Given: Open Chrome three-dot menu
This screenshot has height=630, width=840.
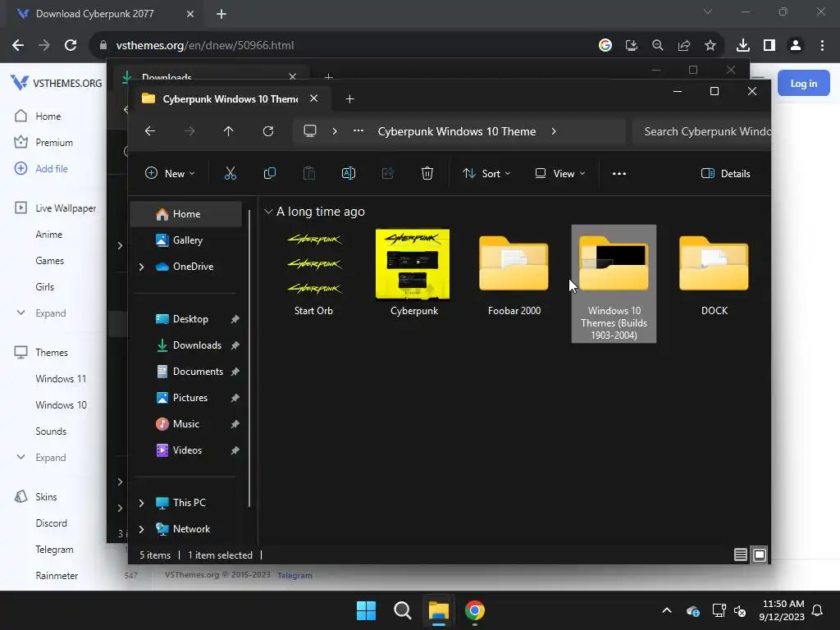Looking at the screenshot, I should pyautogui.click(x=822, y=45).
